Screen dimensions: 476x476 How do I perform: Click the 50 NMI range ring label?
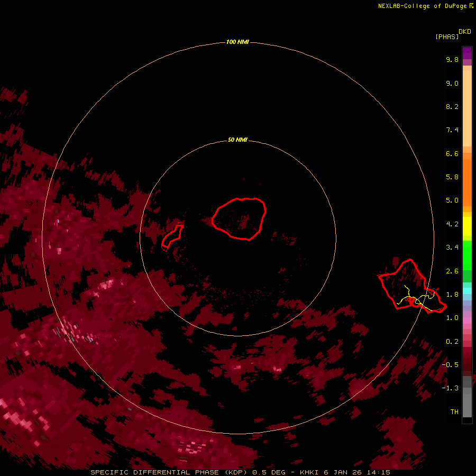click(237, 140)
